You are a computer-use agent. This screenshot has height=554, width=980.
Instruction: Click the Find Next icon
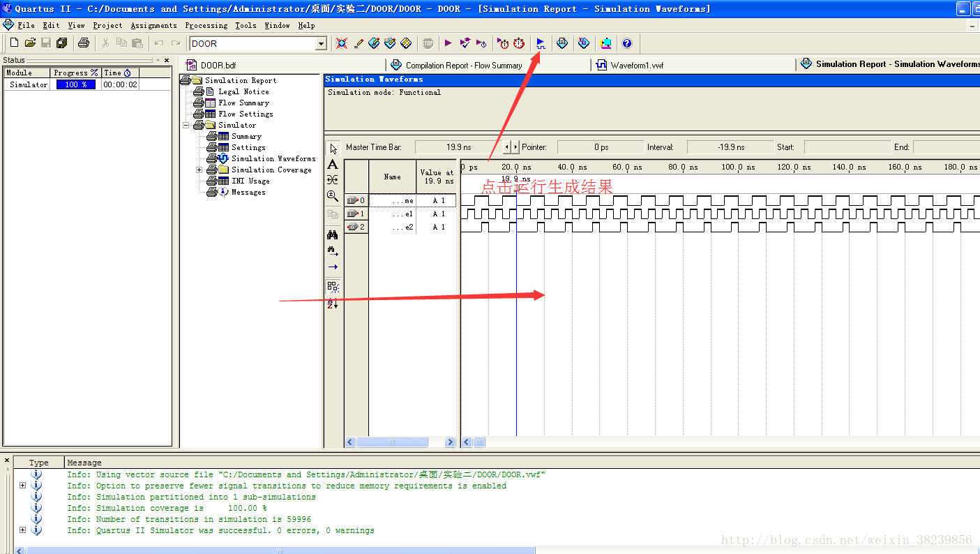point(333,250)
